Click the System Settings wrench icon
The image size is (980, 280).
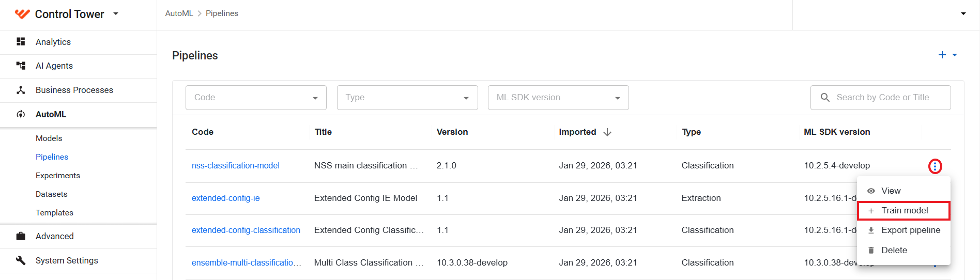coord(21,260)
